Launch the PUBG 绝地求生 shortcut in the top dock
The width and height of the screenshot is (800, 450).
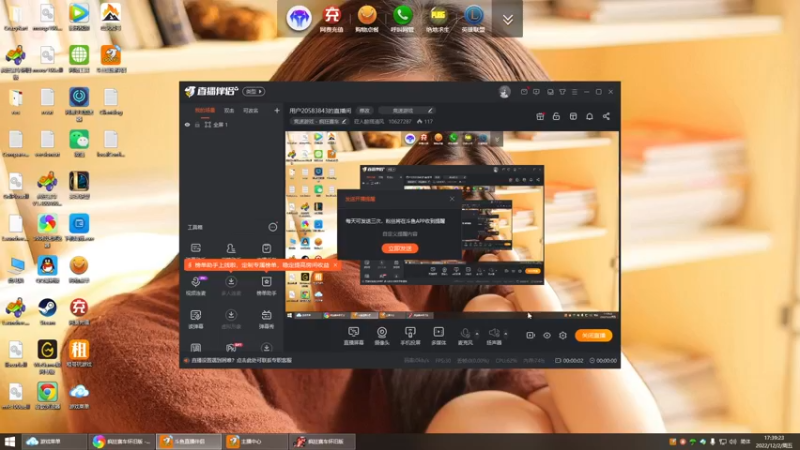[438, 18]
